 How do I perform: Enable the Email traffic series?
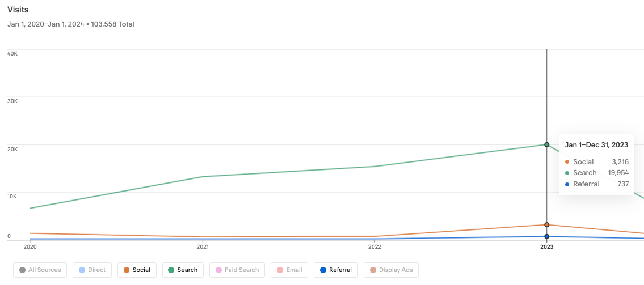coord(289,270)
